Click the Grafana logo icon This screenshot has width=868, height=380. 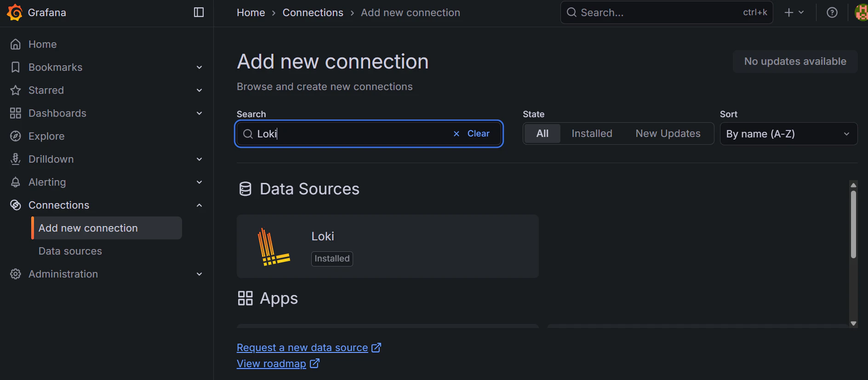(x=15, y=12)
